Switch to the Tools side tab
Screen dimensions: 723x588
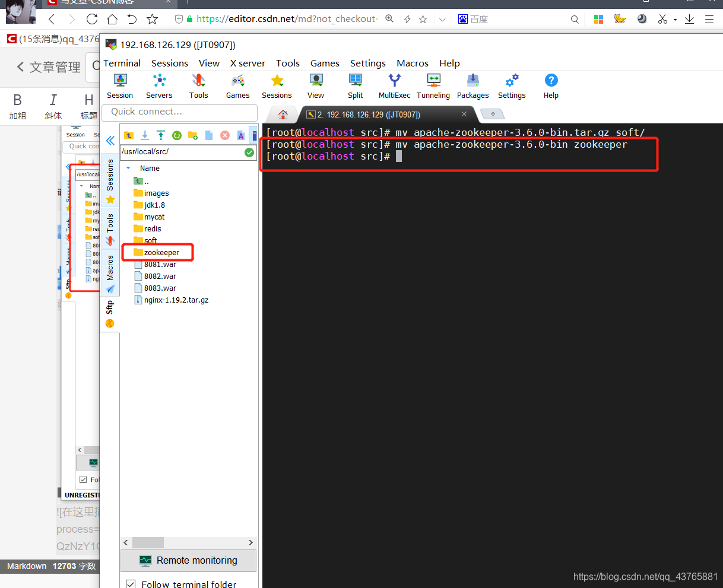click(x=110, y=229)
